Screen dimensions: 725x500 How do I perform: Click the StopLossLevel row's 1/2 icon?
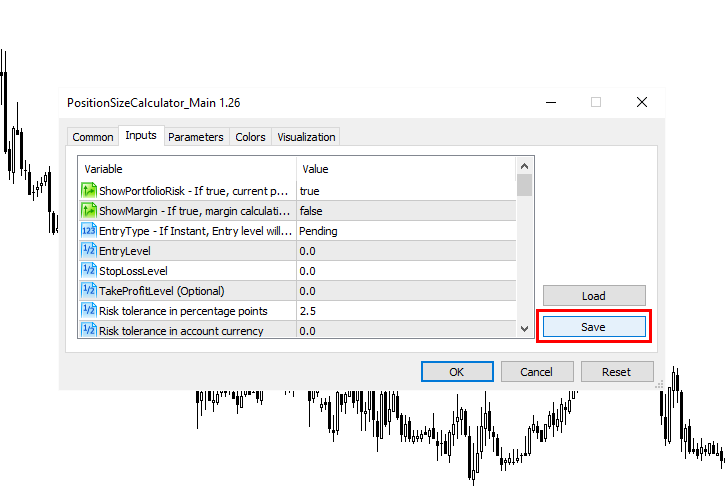[x=88, y=270]
